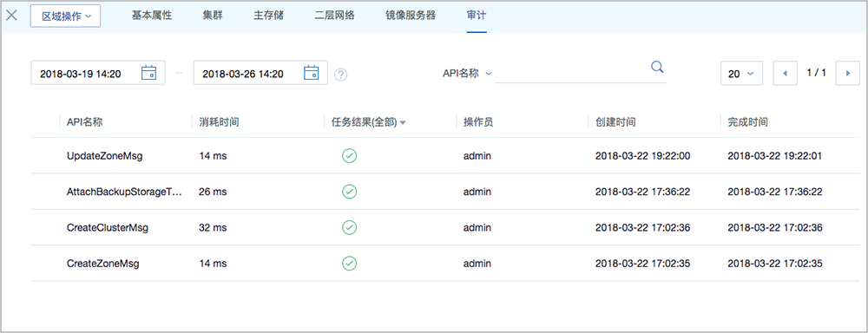Switch to the 镜像服务器 tab

pyautogui.click(x=411, y=16)
